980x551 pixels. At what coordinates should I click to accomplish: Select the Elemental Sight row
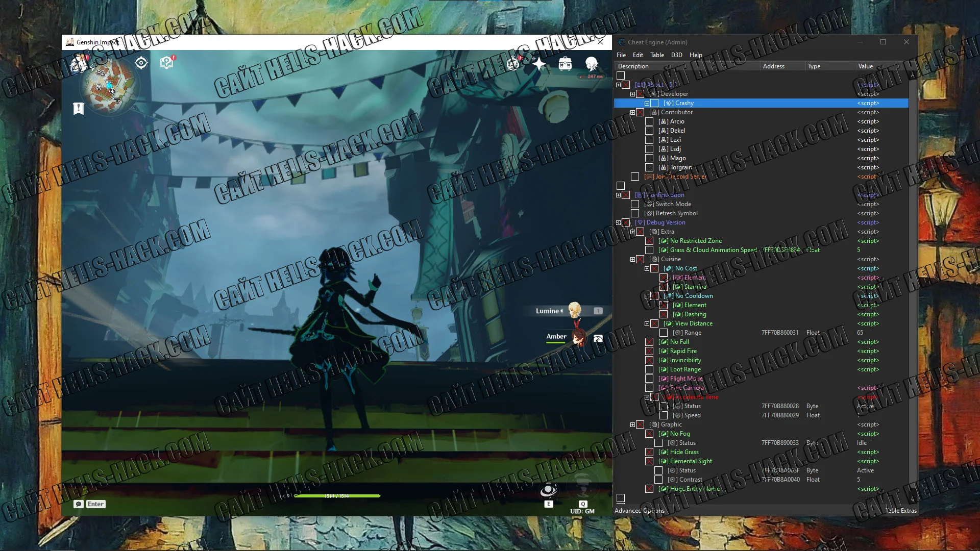761,461
